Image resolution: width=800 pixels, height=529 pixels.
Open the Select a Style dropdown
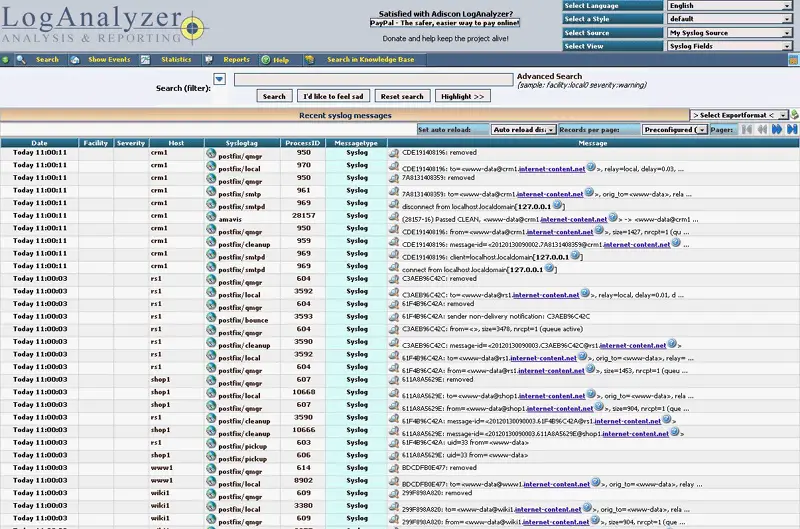(x=729, y=19)
